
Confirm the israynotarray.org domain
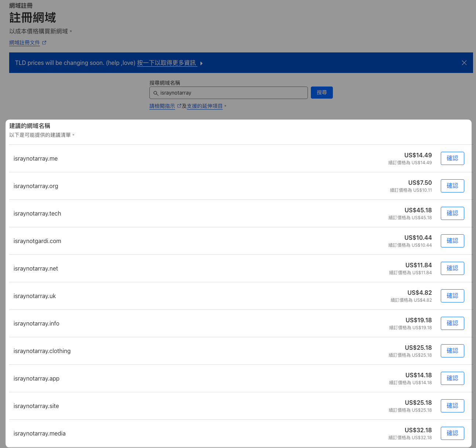pos(452,186)
